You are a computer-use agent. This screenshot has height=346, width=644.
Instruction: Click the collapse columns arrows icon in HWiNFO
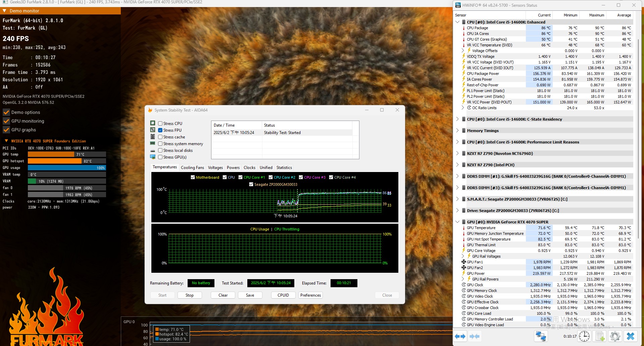click(475, 336)
